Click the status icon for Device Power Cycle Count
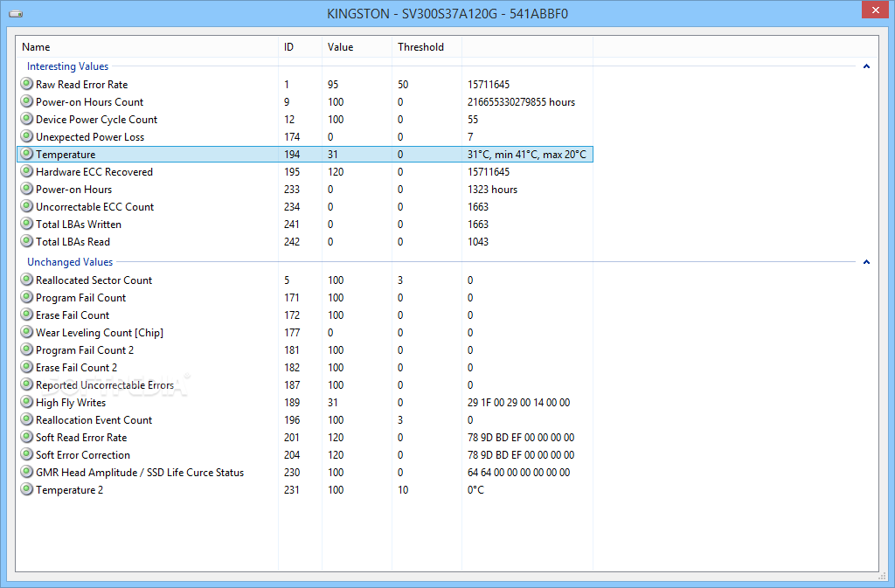This screenshot has height=588, width=895. tap(27, 119)
